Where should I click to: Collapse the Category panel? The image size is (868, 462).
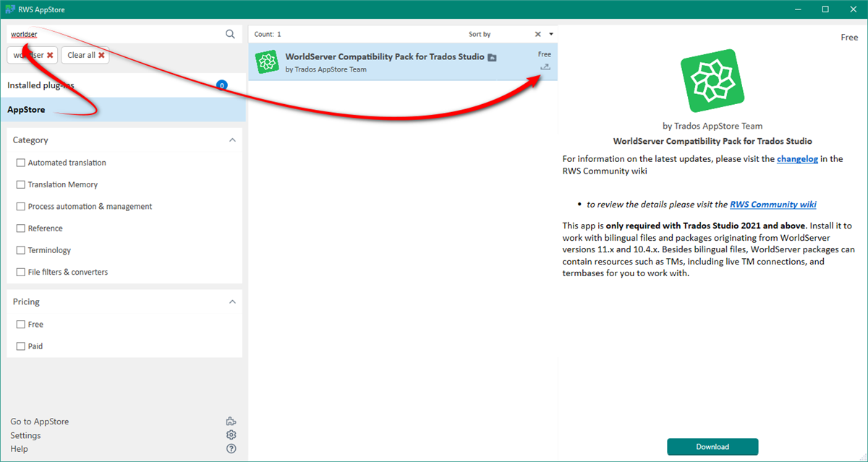coord(232,140)
